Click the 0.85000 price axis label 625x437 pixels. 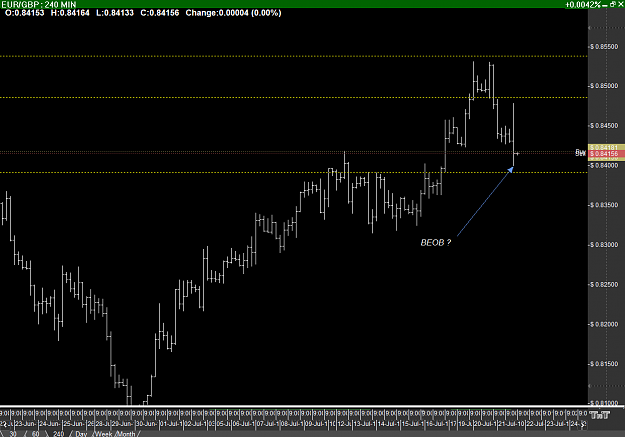[x=604, y=86]
